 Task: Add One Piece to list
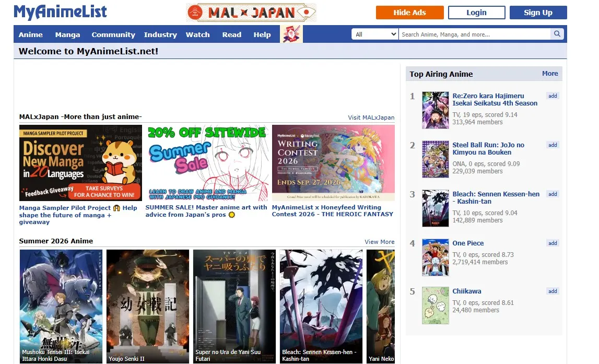pos(553,243)
